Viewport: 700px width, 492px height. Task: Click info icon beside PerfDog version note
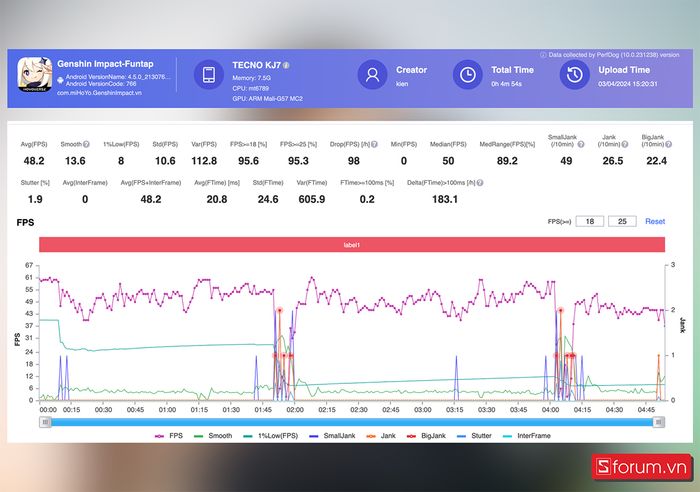point(543,55)
